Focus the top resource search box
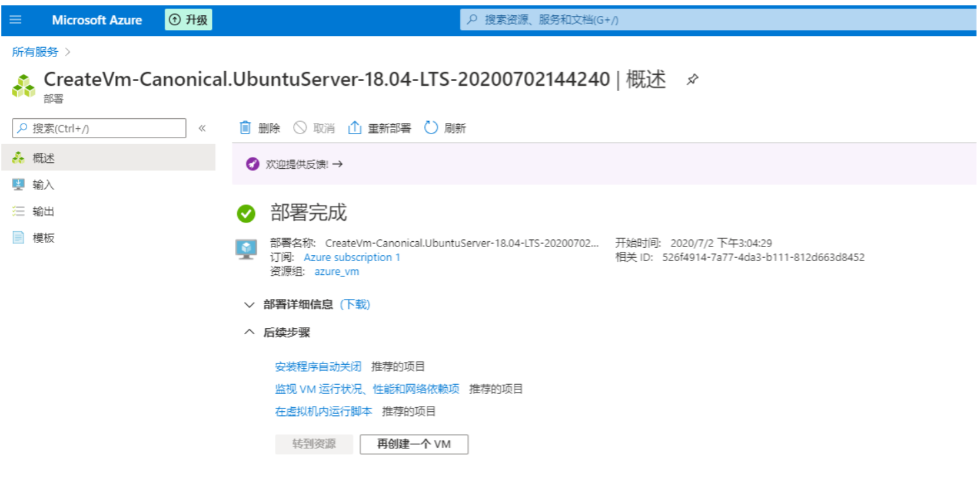The image size is (980, 481). pyautogui.click(x=719, y=20)
